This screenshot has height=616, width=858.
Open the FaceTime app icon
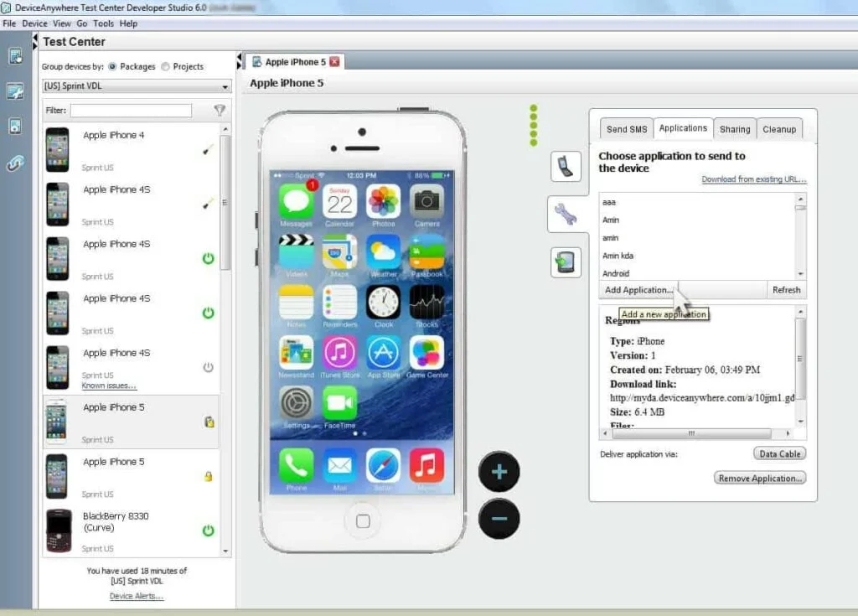point(339,403)
